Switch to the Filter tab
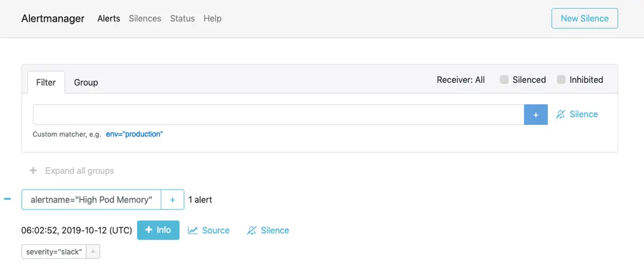 (x=46, y=82)
